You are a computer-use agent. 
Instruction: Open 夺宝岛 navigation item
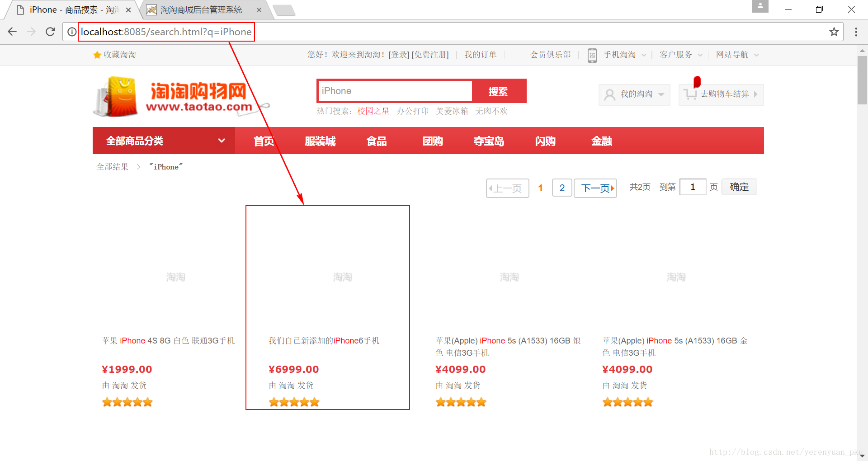(489, 141)
